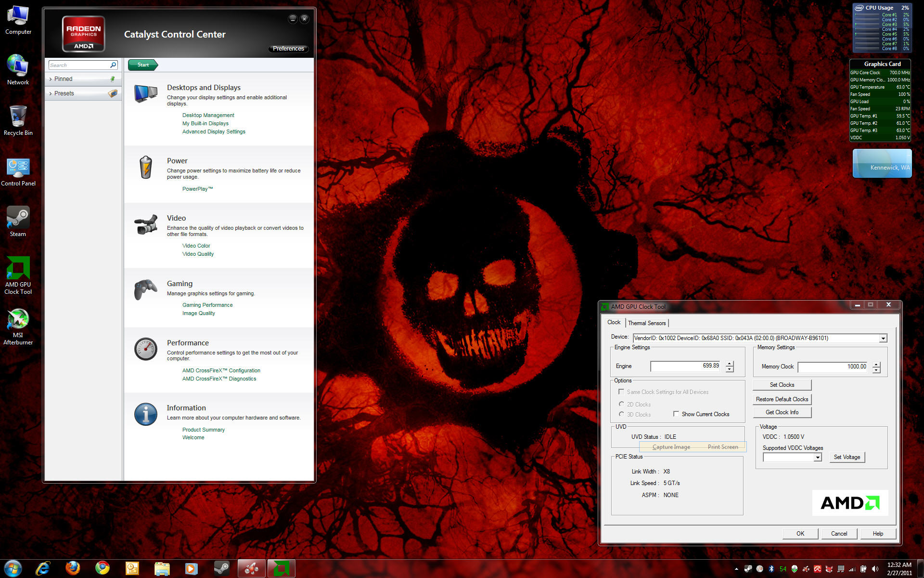Click Print Screen in the overlay
Viewport: 924px width, 578px height.
pyautogui.click(x=723, y=447)
